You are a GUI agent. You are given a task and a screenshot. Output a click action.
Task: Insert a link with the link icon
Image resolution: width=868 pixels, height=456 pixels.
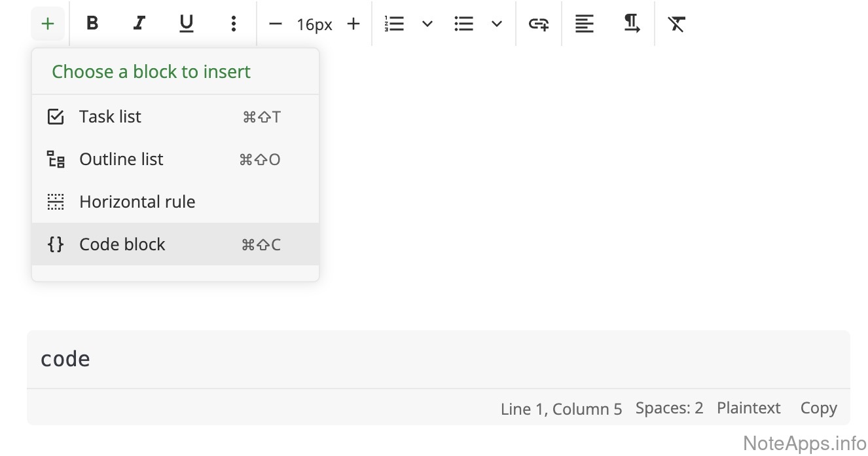539,24
